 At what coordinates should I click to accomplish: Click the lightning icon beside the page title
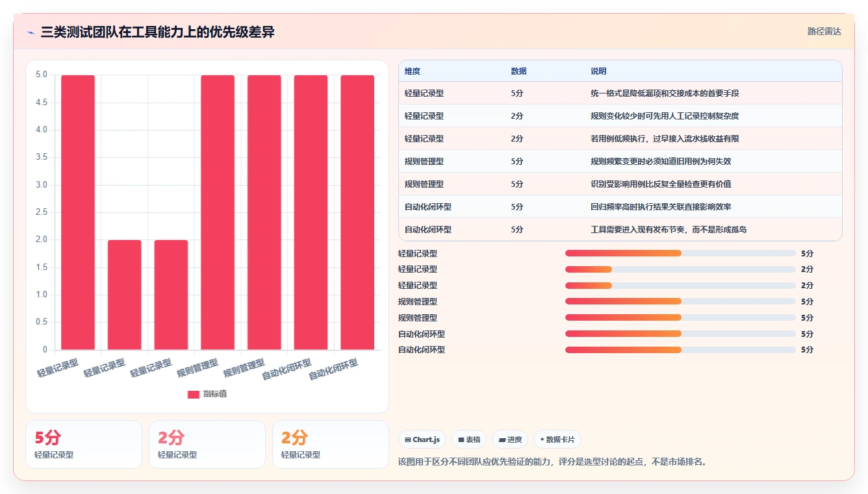(31, 32)
